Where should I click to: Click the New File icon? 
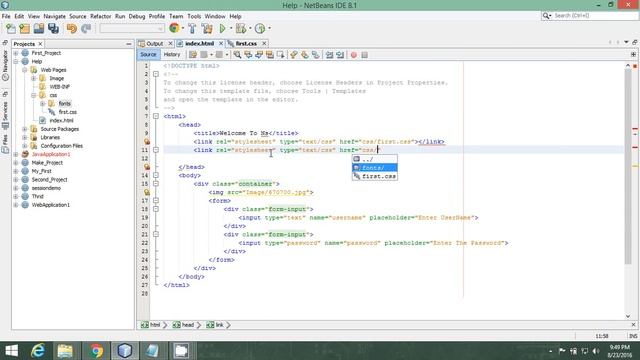point(11,29)
